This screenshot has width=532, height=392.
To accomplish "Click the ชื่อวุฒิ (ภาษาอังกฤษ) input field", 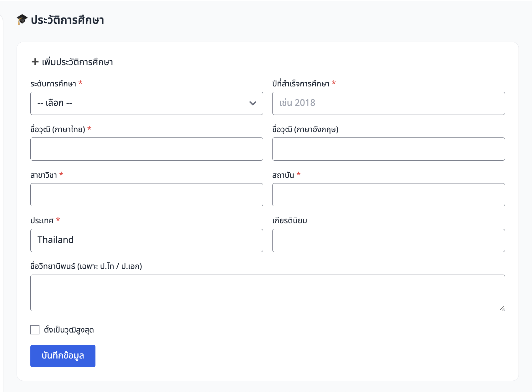I will tap(388, 149).
